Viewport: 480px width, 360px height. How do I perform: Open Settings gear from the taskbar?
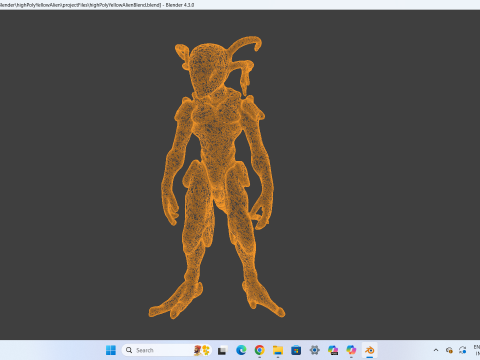click(314, 350)
